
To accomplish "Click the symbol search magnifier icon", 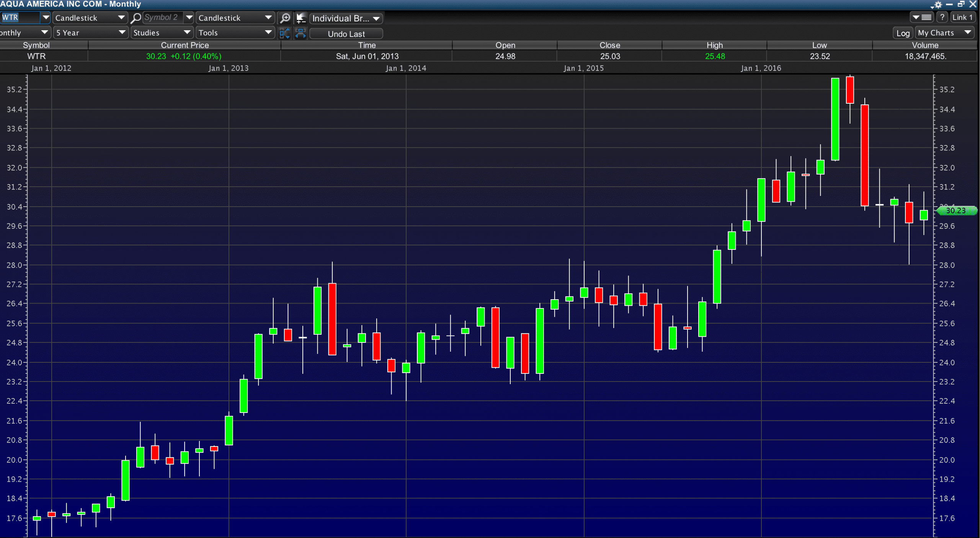I will (136, 18).
